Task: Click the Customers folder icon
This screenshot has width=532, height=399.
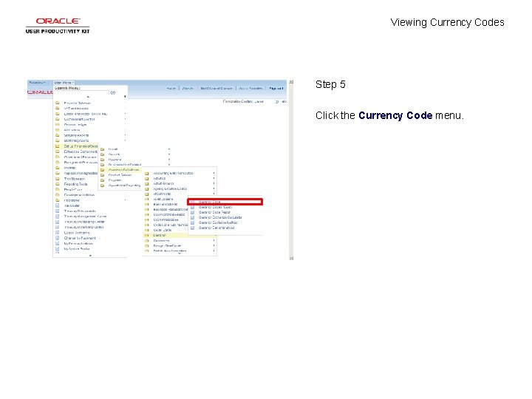Action: tap(147, 241)
